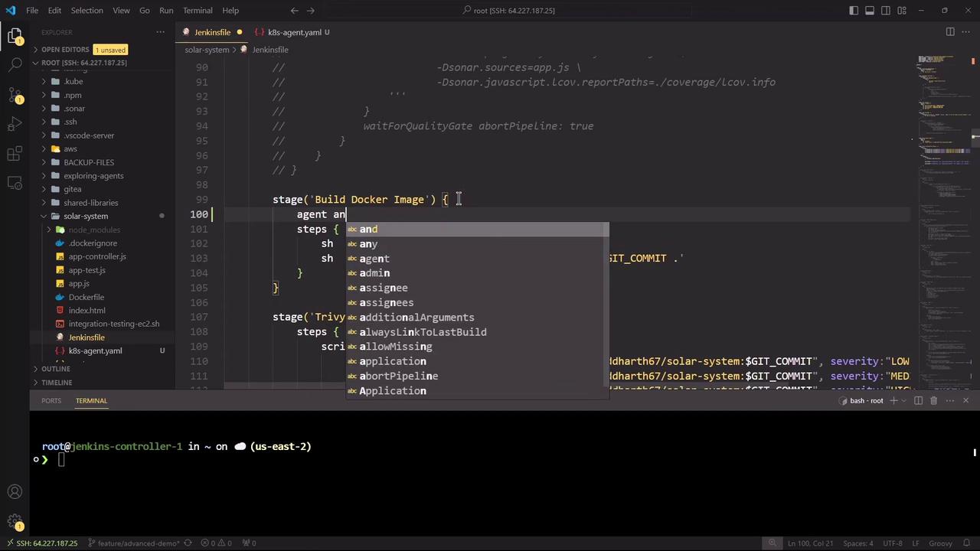
Task: Click the editor vertical scrollbar
Action: 975,222
